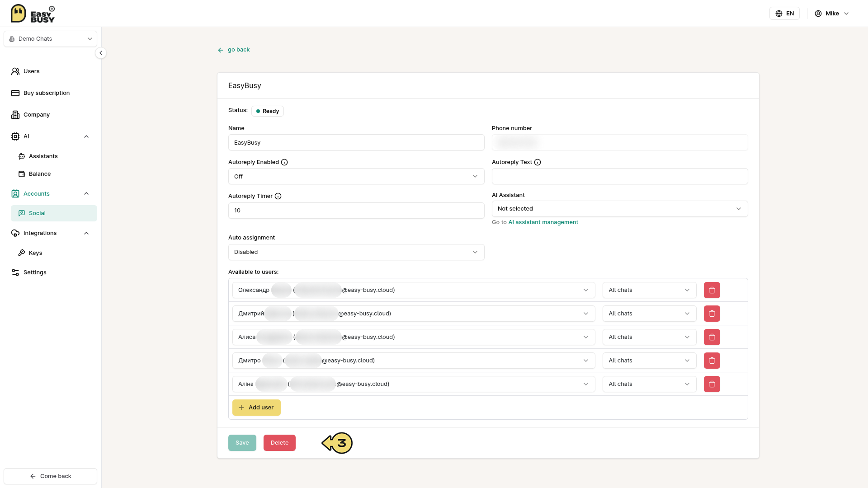Collapse the AI menu group
This screenshot has height=488, width=868.
point(86,136)
